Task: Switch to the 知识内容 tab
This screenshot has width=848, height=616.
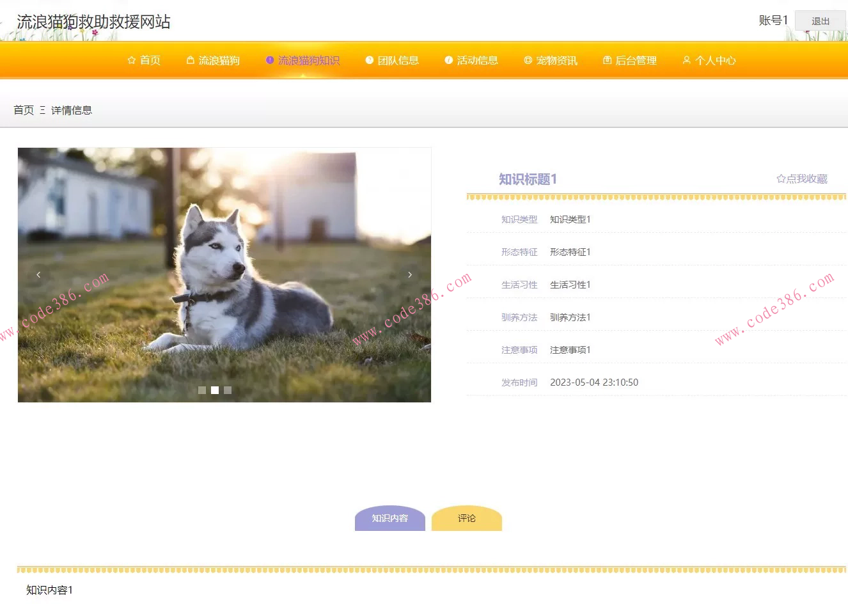Action: [390, 518]
